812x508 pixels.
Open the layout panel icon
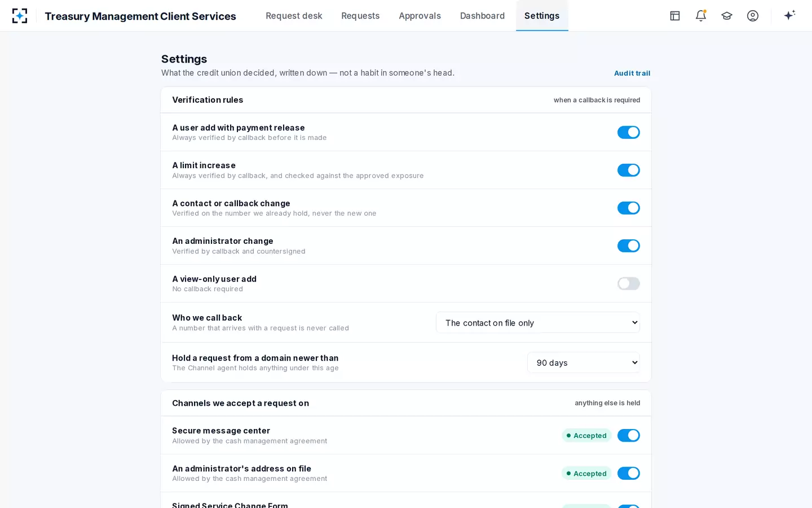(675, 16)
